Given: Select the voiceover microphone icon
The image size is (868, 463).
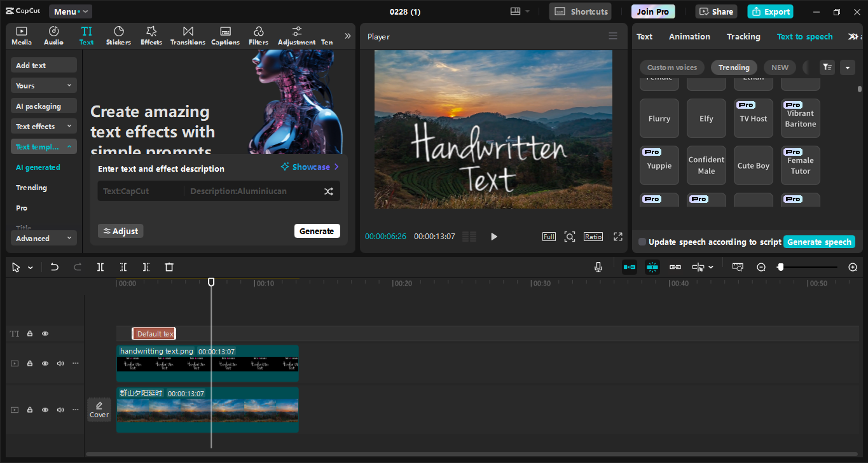Looking at the screenshot, I should coord(598,267).
